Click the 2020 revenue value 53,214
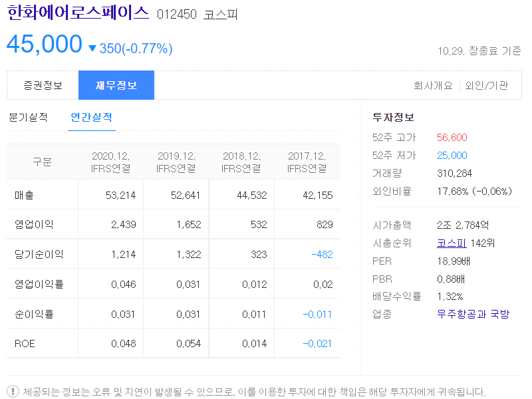Image resolution: width=532 pixels, height=399 pixels. coord(120,196)
